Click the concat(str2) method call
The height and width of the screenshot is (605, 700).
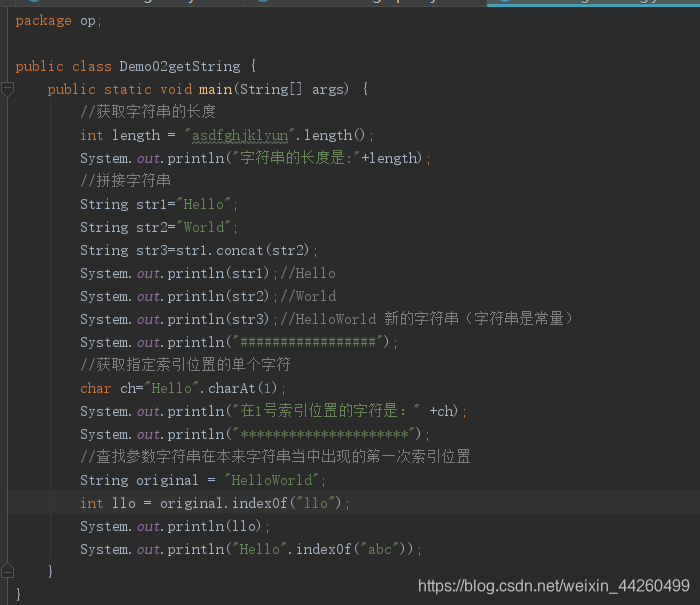point(262,250)
